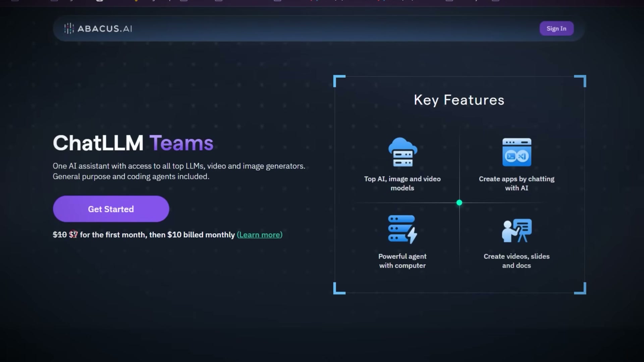Click the "One AI assistant with access" description
The image size is (644, 362).
179,166
